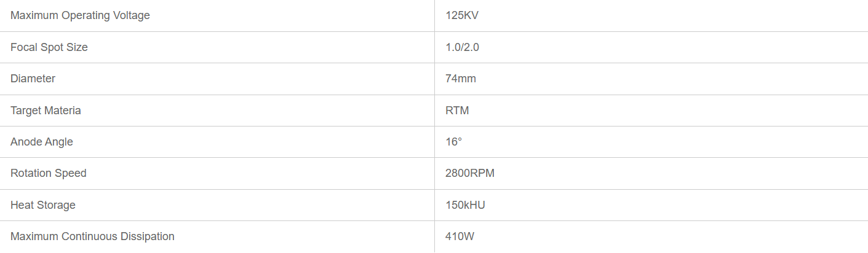Click the Diameter row label
The image size is (868, 253).
pyautogui.click(x=33, y=79)
